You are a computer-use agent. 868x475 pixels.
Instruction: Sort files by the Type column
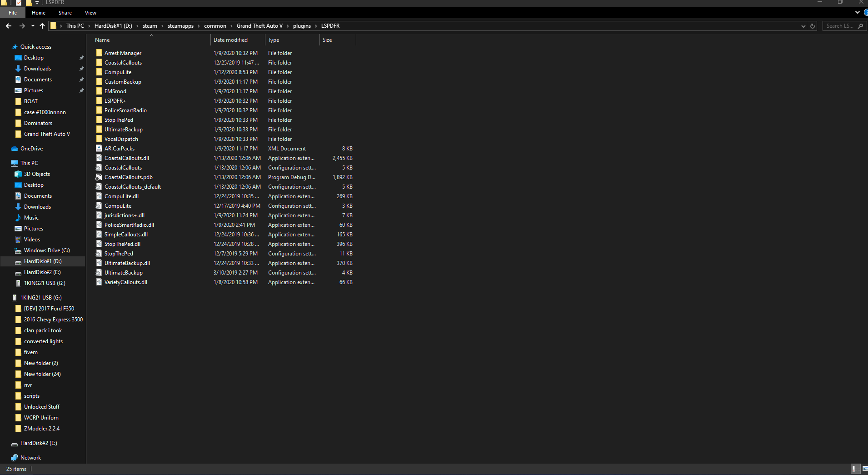point(292,40)
